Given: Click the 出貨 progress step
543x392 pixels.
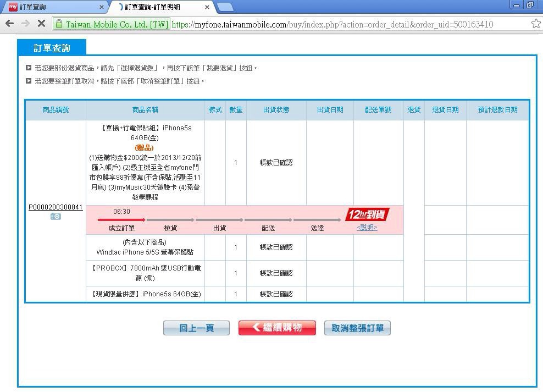Looking at the screenshot, I should (x=219, y=228).
